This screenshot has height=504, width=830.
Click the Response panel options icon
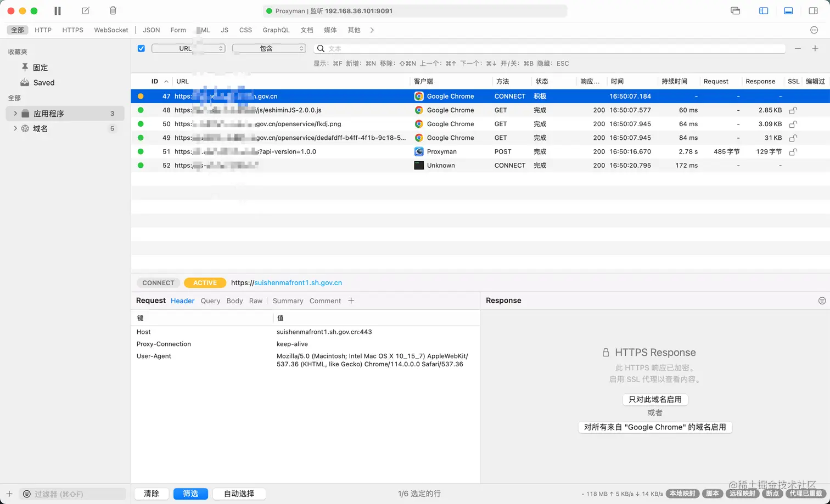[x=822, y=301]
